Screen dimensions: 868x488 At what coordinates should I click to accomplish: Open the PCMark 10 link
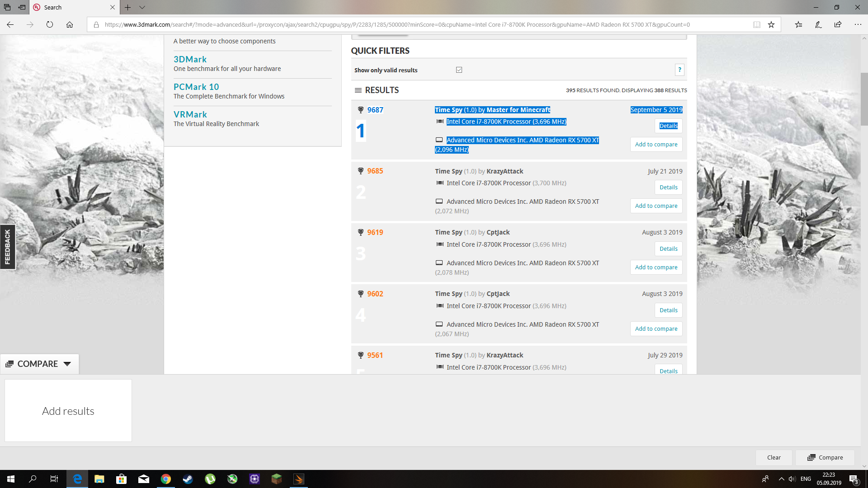[196, 87]
